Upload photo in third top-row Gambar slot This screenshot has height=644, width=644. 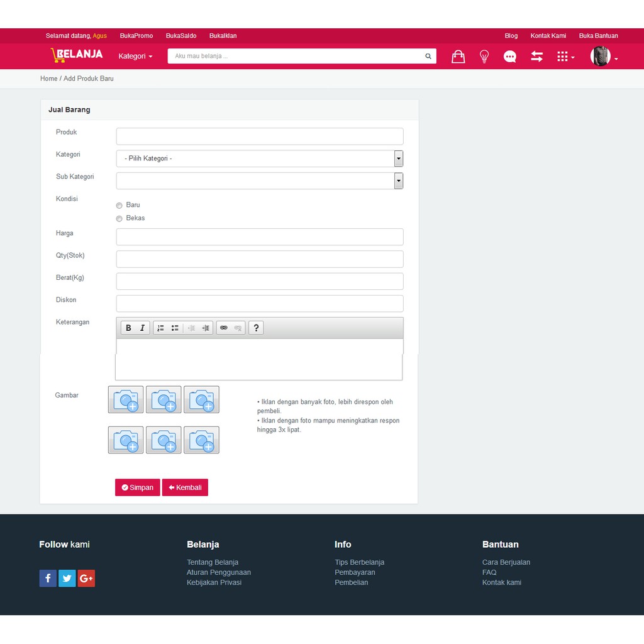pyautogui.click(x=201, y=399)
